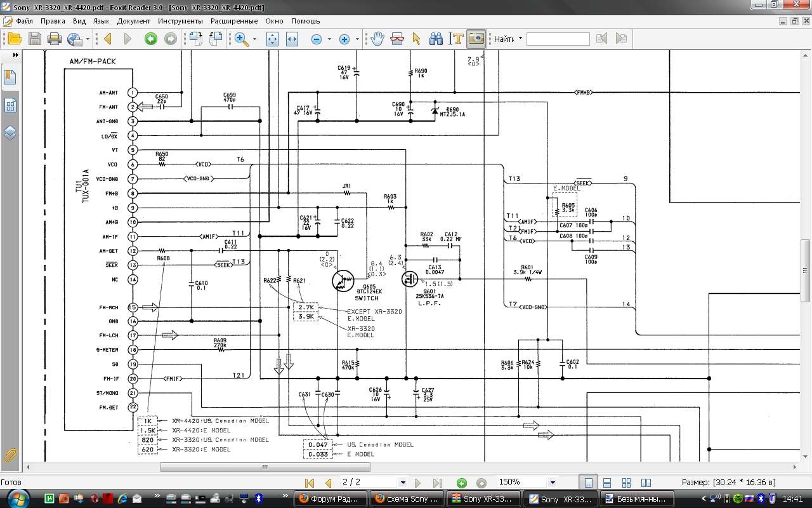
Task: Open the Layers panel icon in sidebar
Action: [10, 133]
